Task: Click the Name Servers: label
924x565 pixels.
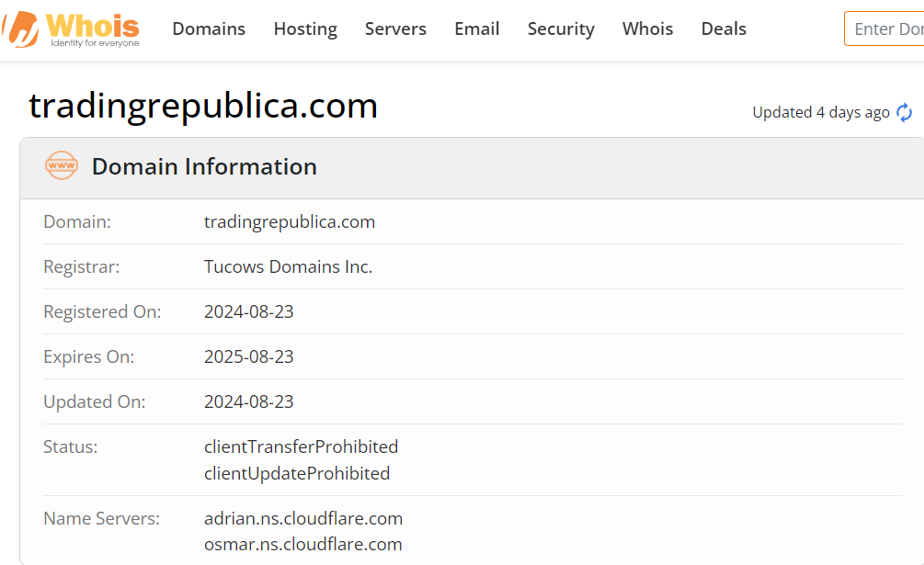Action: tap(101, 518)
